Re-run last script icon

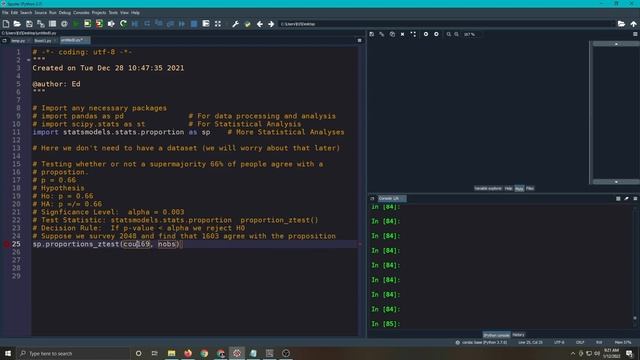pos(123,24)
